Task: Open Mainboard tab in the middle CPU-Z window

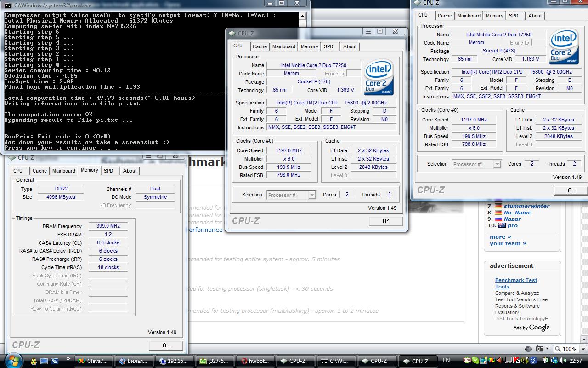Action: [x=284, y=46]
